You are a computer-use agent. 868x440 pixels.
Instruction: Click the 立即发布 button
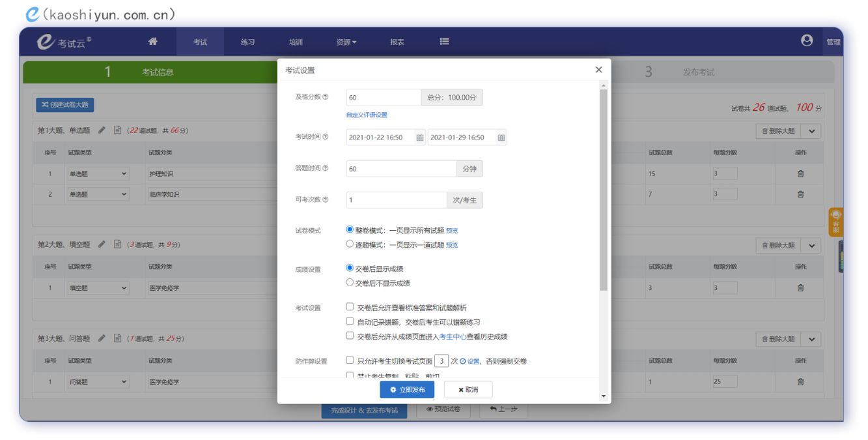[x=407, y=390]
